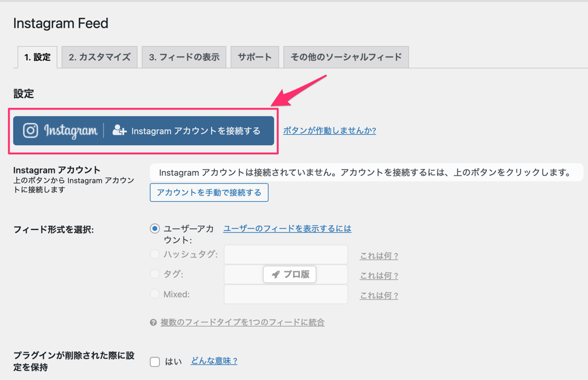Screen dimensions: 588x380
Task: Select the ハッシュタグ radio button
Action: [x=155, y=254]
